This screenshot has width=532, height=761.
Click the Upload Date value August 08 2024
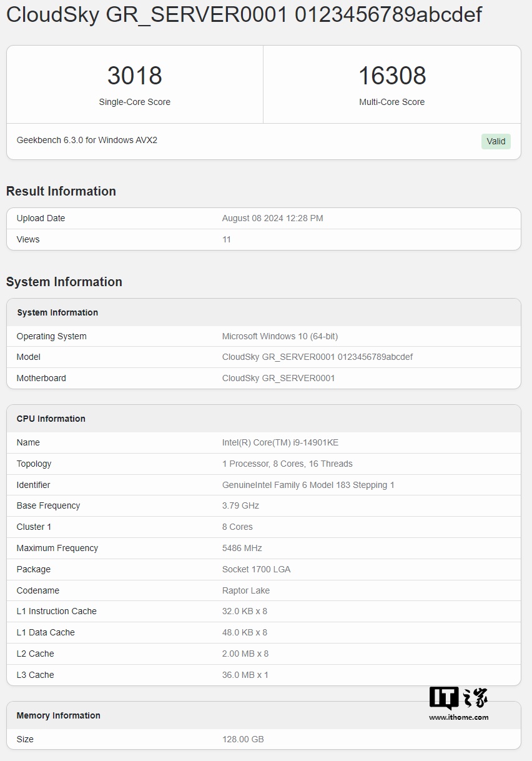pyautogui.click(x=272, y=218)
